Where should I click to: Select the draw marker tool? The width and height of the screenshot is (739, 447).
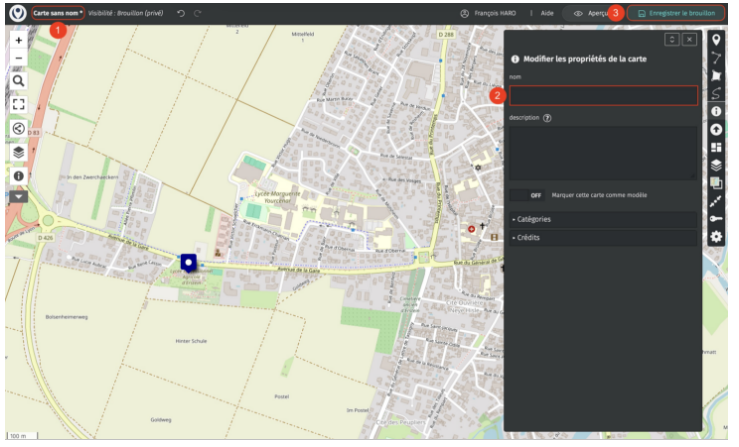(716, 40)
